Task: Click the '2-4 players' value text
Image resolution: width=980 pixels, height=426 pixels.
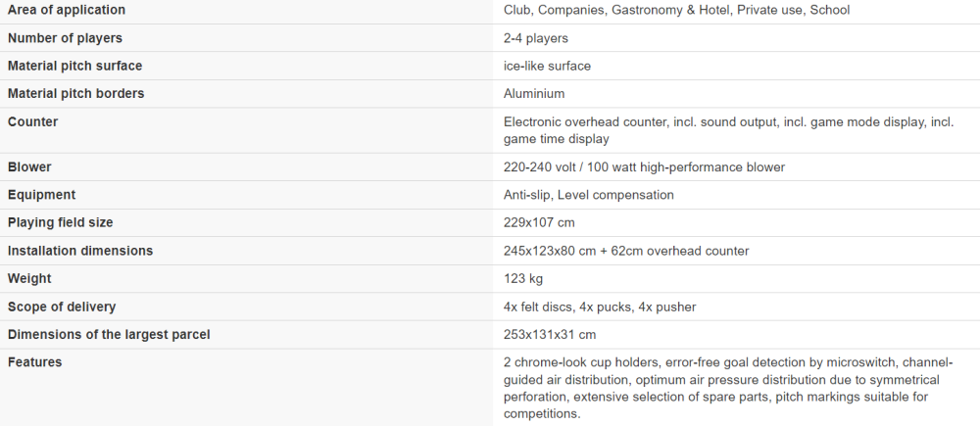Action: tap(536, 38)
